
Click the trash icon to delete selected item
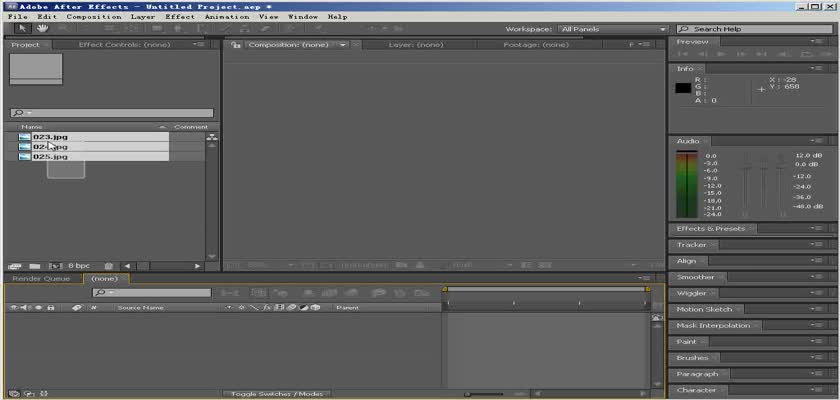pyautogui.click(x=109, y=266)
